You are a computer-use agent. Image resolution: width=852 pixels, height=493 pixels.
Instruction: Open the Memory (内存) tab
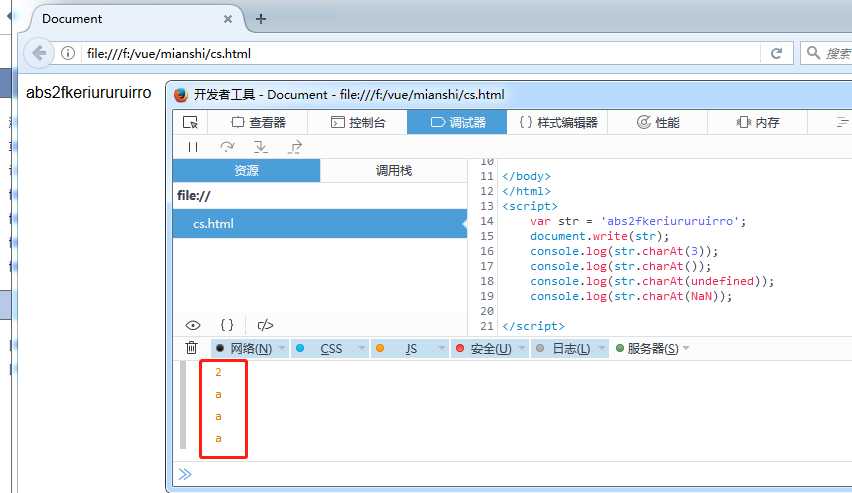tap(757, 122)
